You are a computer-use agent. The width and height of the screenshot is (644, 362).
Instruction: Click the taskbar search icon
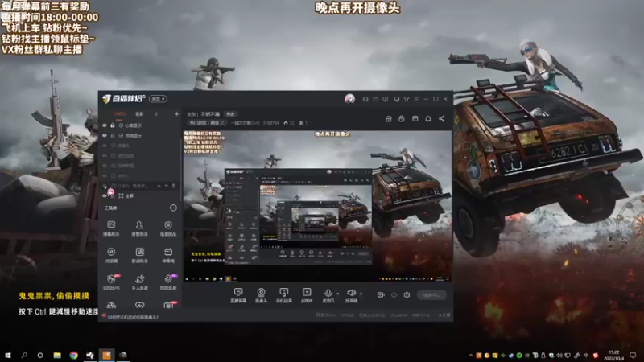pyautogui.click(x=24, y=355)
